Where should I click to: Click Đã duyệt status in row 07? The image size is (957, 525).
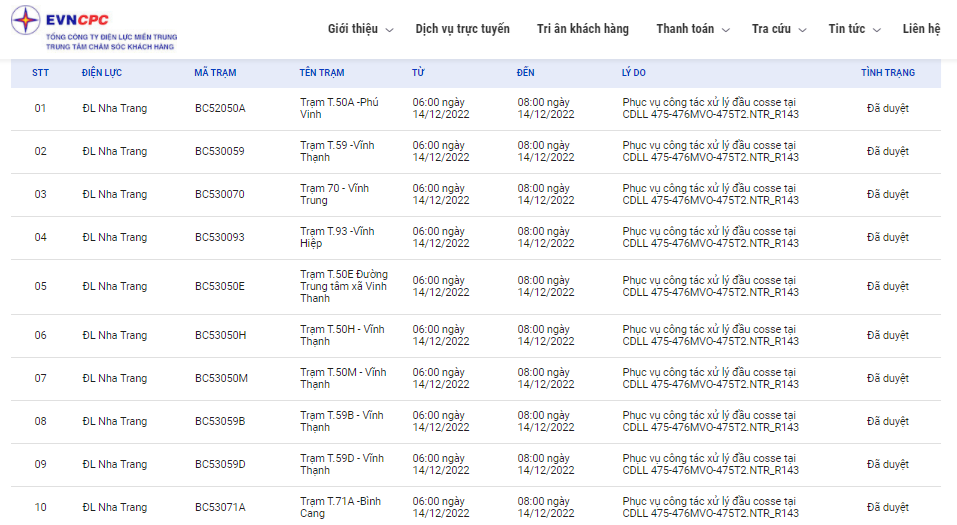pyautogui.click(x=887, y=378)
